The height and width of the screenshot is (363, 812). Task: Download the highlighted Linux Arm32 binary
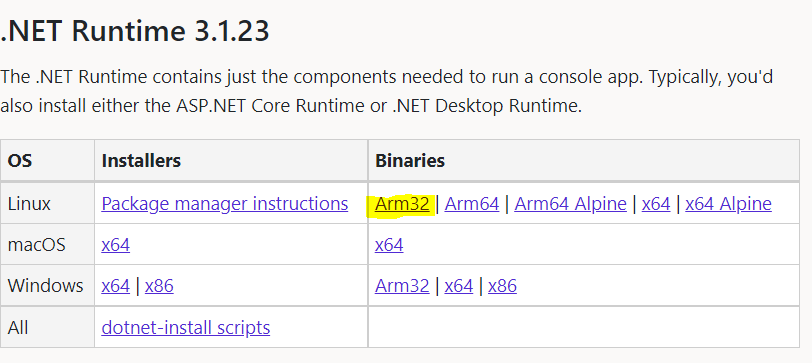point(402,204)
